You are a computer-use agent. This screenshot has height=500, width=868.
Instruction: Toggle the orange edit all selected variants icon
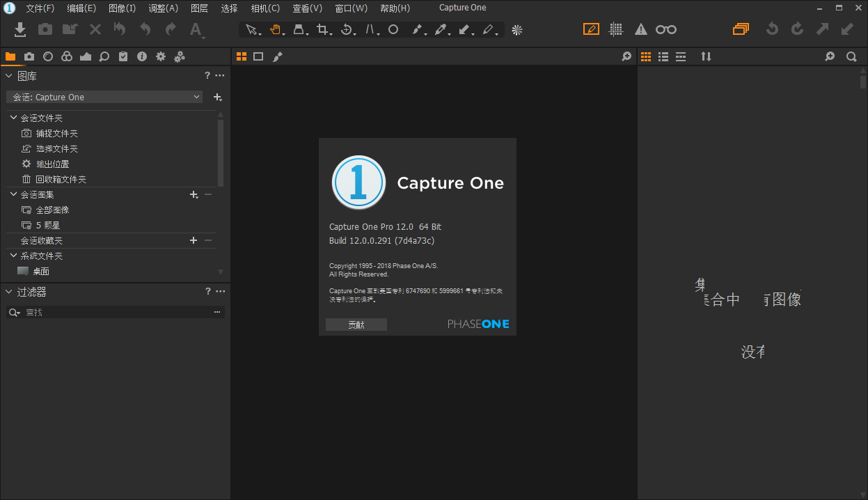741,29
